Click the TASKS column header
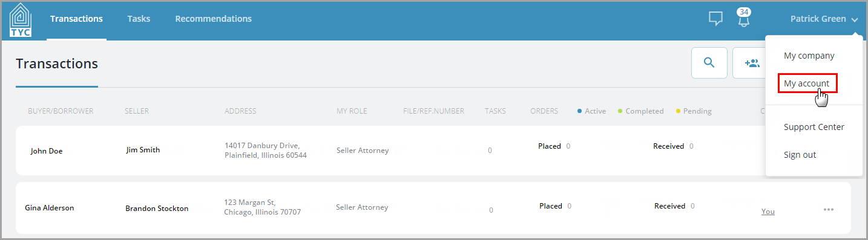Image resolution: width=868 pixels, height=240 pixels. coord(495,111)
